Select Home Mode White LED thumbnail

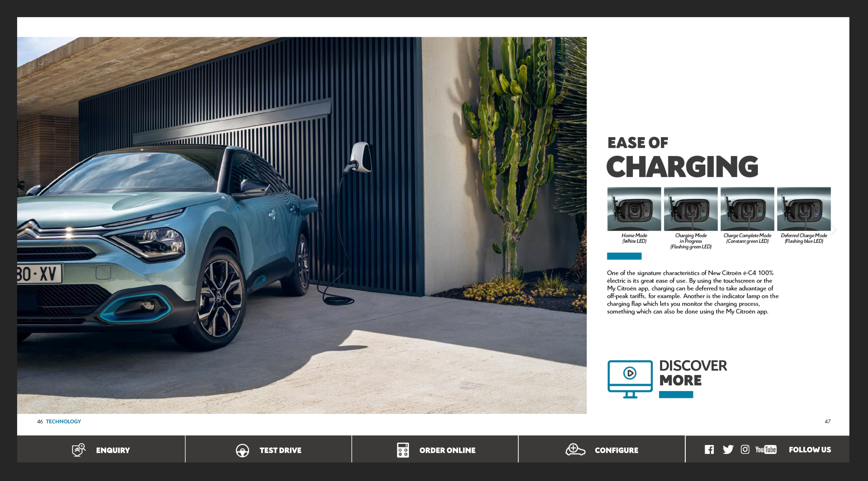(x=632, y=210)
